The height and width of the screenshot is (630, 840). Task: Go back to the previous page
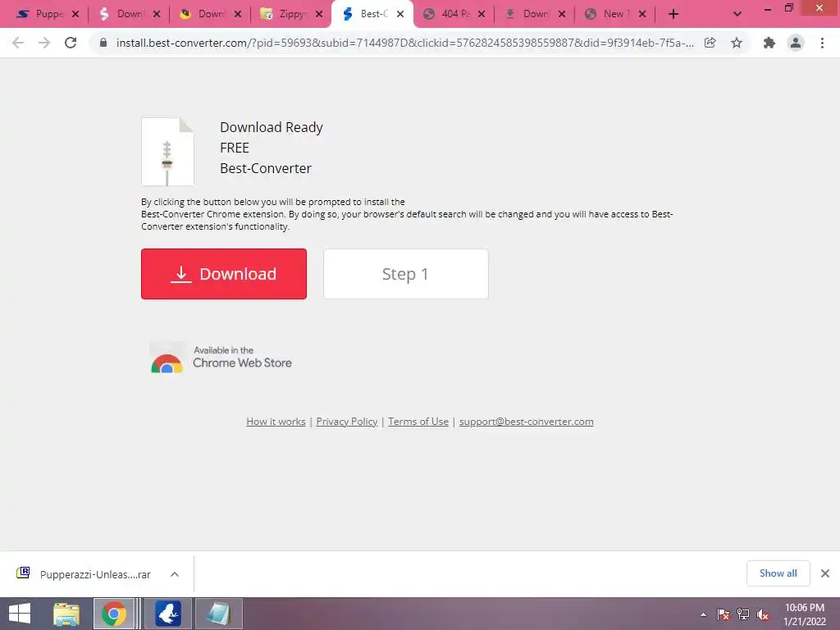click(18, 43)
